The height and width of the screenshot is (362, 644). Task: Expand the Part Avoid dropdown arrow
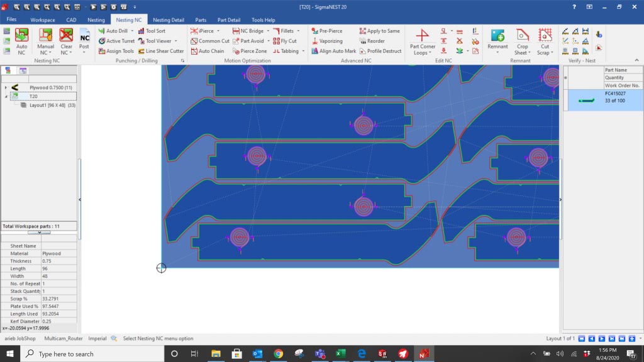[268, 41]
